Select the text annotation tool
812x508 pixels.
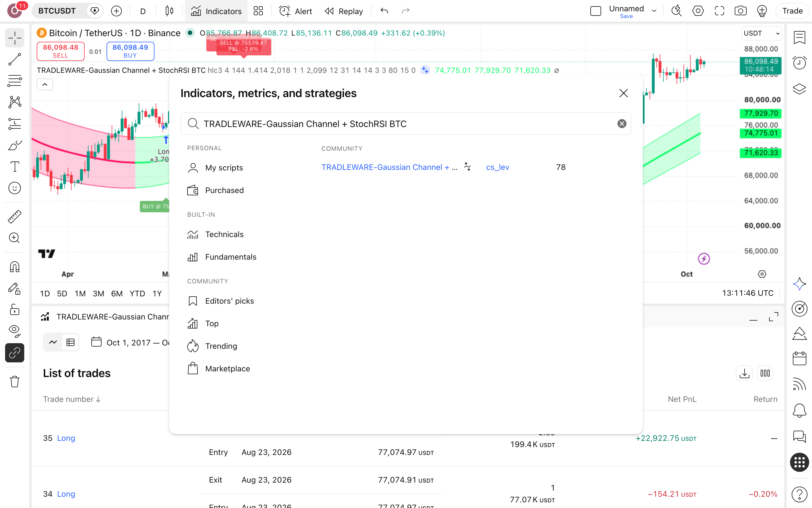click(14, 166)
